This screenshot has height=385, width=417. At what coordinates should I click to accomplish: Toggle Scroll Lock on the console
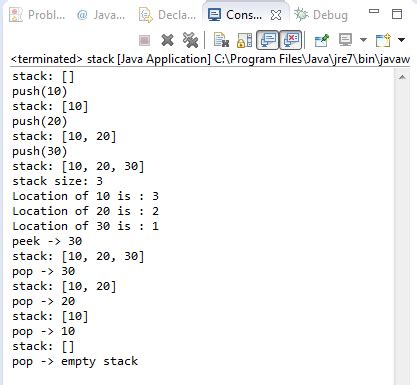point(244,40)
